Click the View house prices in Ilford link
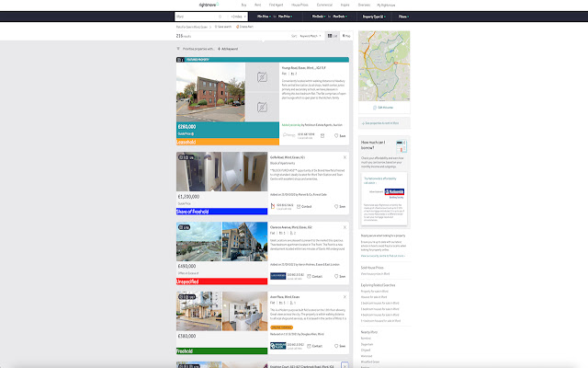This screenshot has width=588, height=368. [x=375, y=274]
